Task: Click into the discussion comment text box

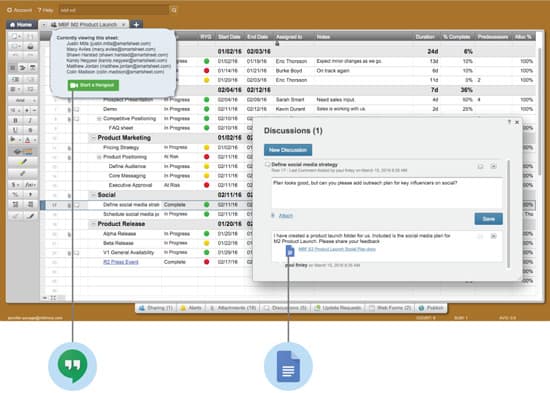Action: [x=387, y=193]
